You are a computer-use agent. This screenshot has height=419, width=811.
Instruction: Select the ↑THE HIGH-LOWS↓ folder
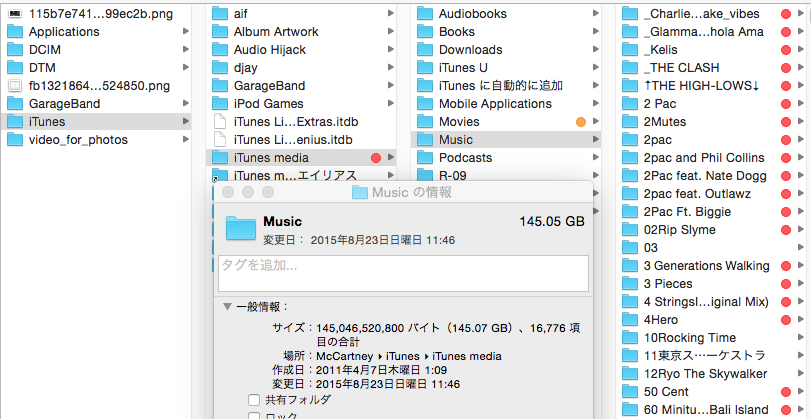[713, 86]
